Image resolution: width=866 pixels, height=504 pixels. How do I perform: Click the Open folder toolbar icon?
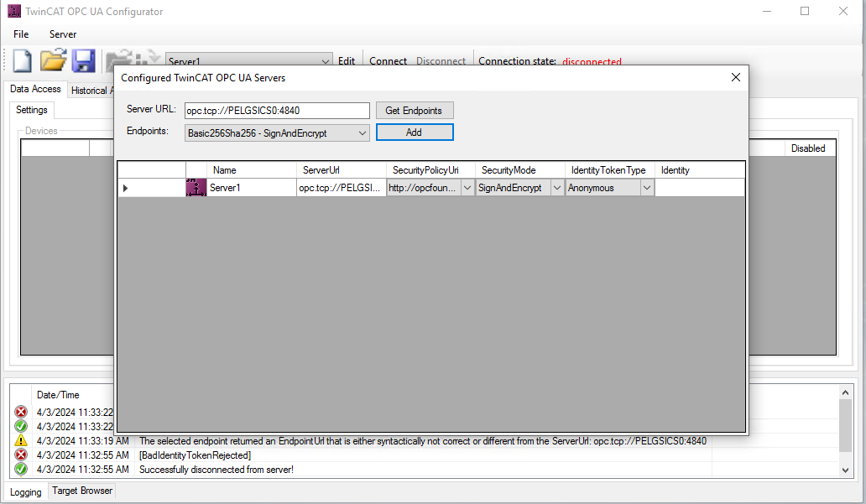(x=54, y=61)
